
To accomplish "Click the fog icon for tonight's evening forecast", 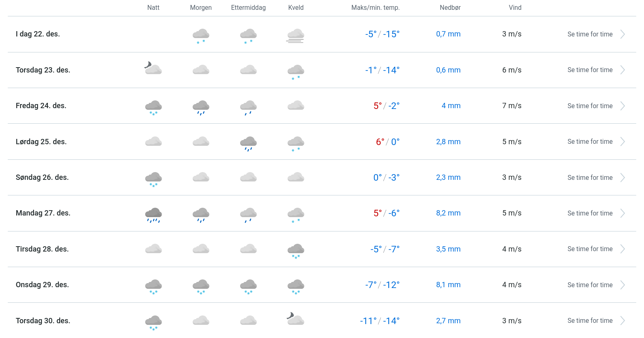I will pyautogui.click(x=295, y=36).
